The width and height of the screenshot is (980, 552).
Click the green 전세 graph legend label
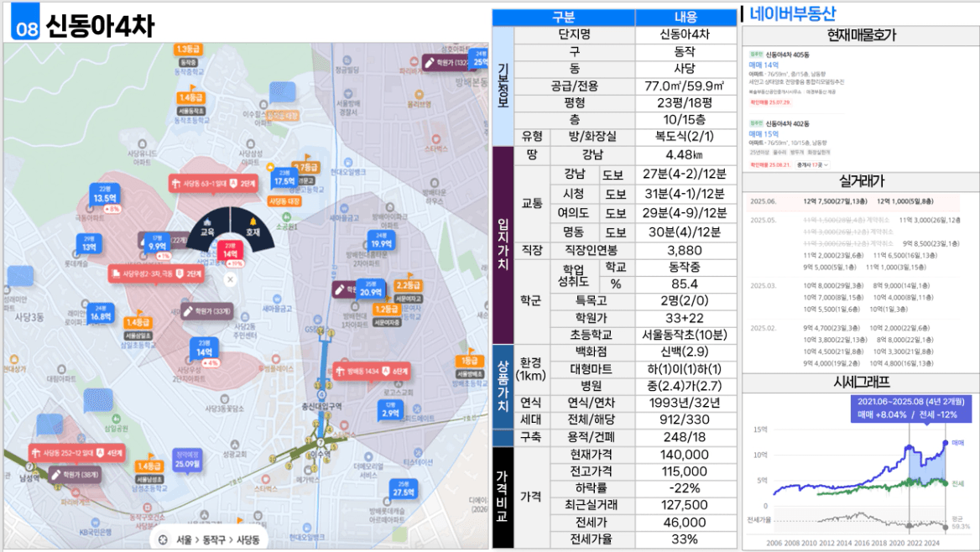pos(957,483)
